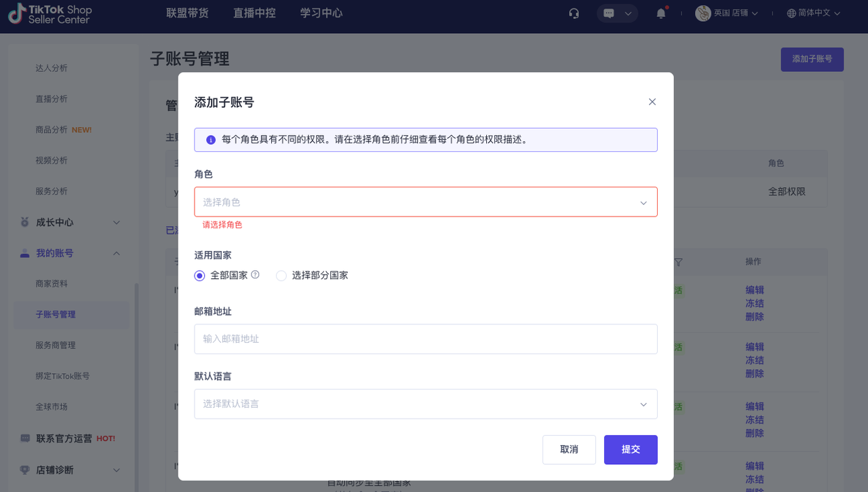Open the notifications bell
Image resolution: width=868 pixels, height=492 pixels.
pyautogui.click(x=660, y=14)
